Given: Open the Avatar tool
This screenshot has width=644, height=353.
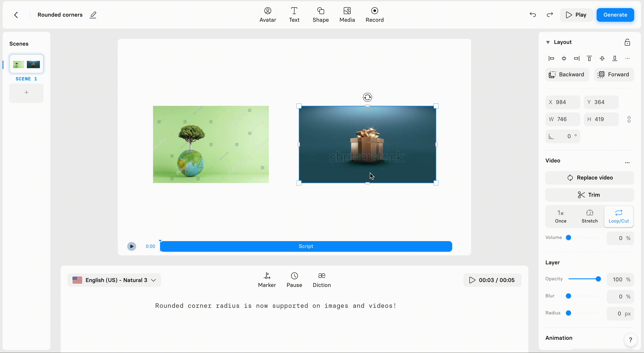Looking at the screenshot, I should (x=268, y=15).
